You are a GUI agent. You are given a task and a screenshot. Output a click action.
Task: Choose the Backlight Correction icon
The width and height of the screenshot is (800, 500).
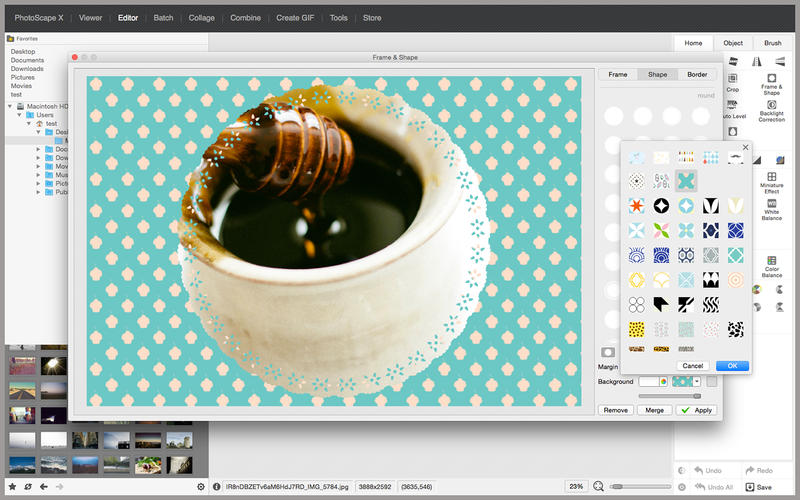(771, 105)
